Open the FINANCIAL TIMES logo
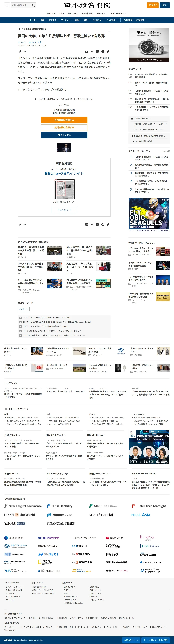This screenshot has width=174, height=644. (61, 524)
